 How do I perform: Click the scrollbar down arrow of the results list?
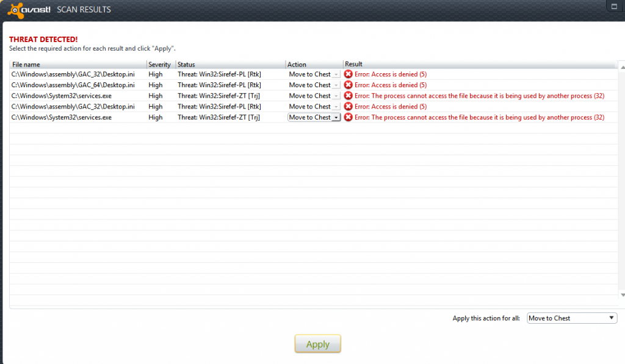click(x=622, y=295)
